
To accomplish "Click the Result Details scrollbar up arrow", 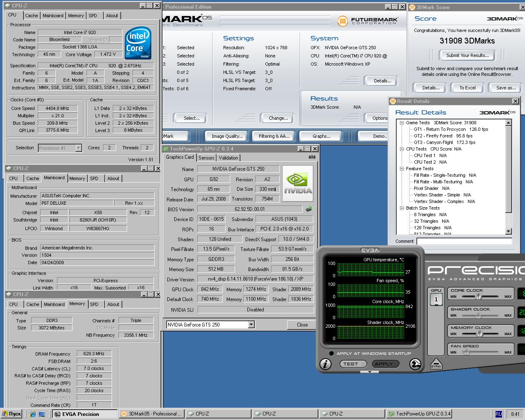I will point(509,123).
